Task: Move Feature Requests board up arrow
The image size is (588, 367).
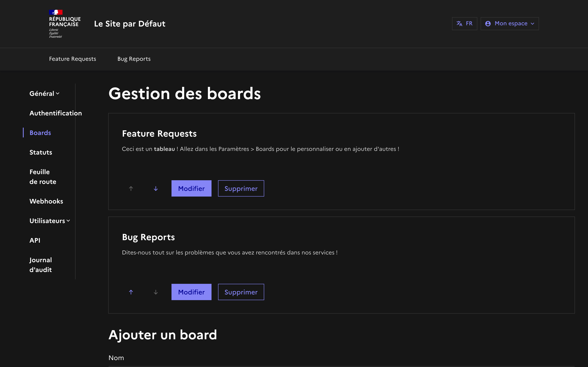Action: [131, 189]
